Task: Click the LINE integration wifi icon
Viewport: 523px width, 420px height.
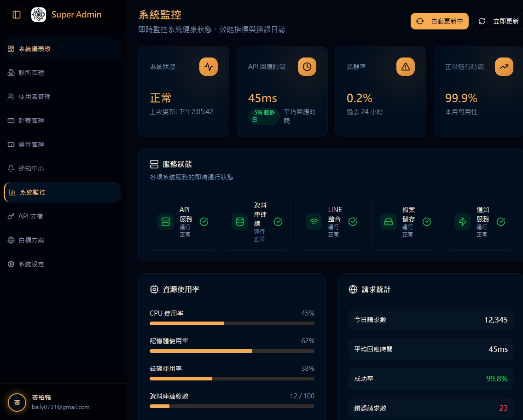Action: tap(314, 222)
